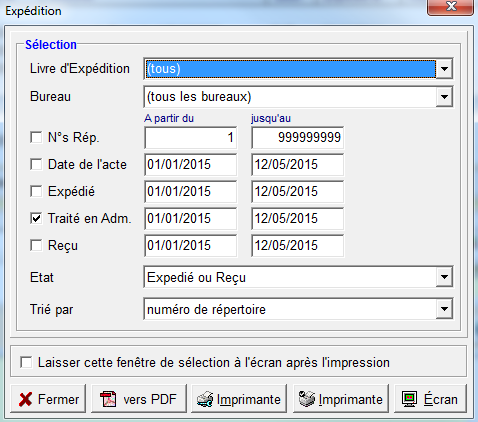The width and height of the screenshot is (478, 422).
Task: Uncheck the Traité en Adm. checkbox
Action: point(36,218)
